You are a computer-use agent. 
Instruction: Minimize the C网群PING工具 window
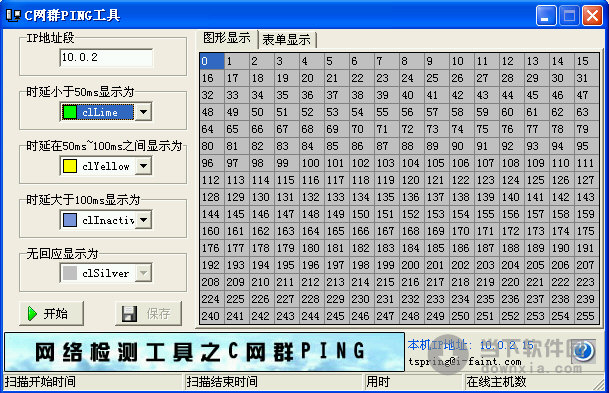click(x=546, y=16)
